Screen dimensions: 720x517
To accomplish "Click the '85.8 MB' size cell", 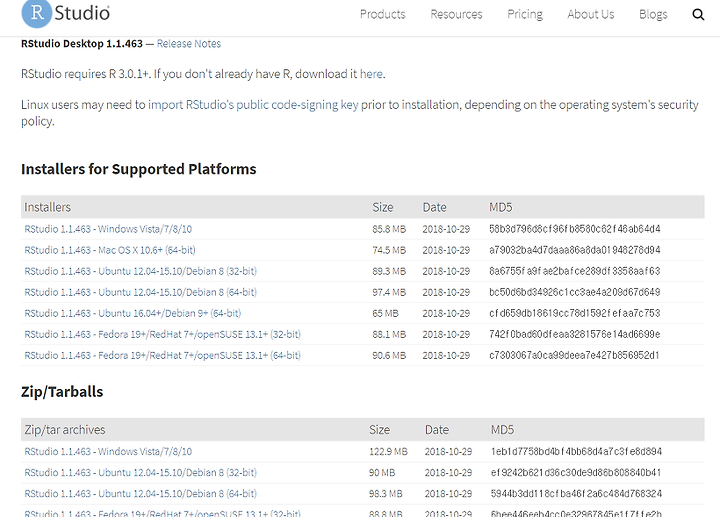I will pos(389,229).
